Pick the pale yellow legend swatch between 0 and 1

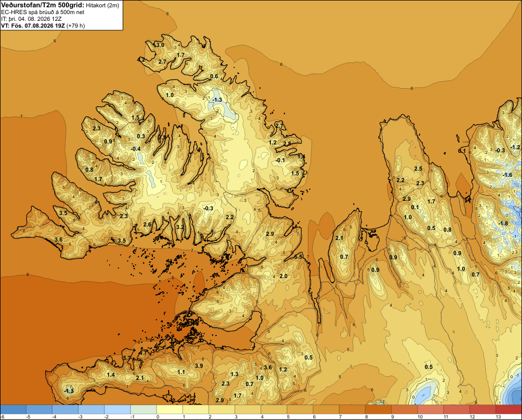(x=170, y=409)
